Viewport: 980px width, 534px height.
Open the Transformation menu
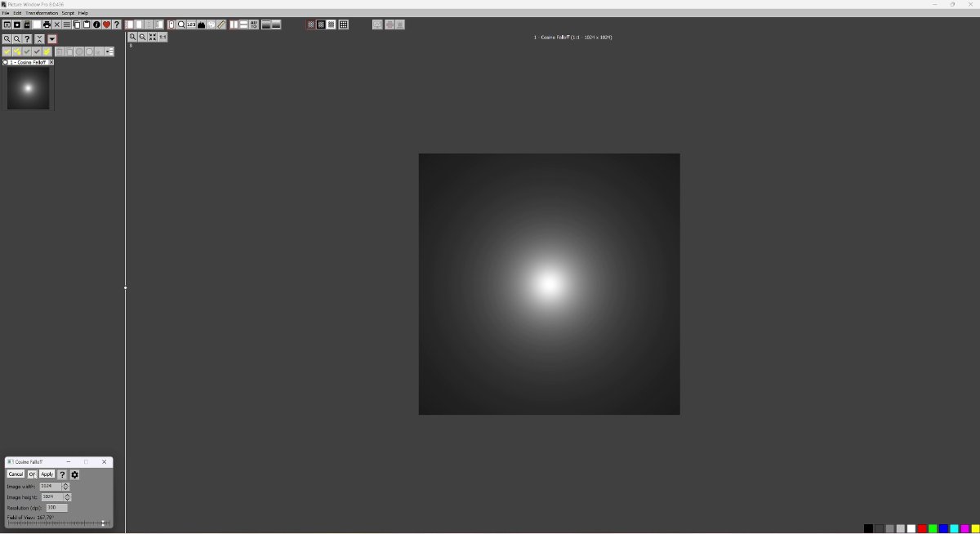tap(42, 13)
